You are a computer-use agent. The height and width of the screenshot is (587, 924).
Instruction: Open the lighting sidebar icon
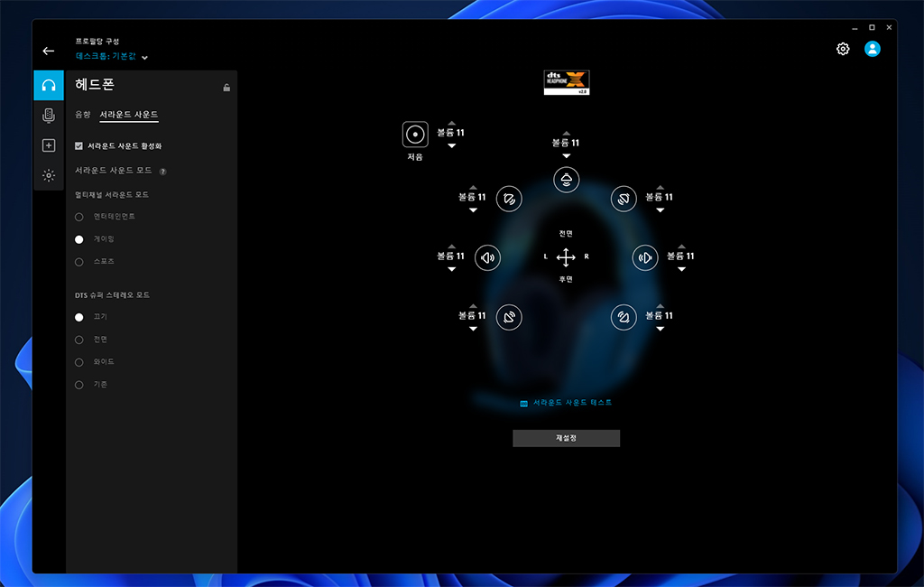tap(49, 175)
